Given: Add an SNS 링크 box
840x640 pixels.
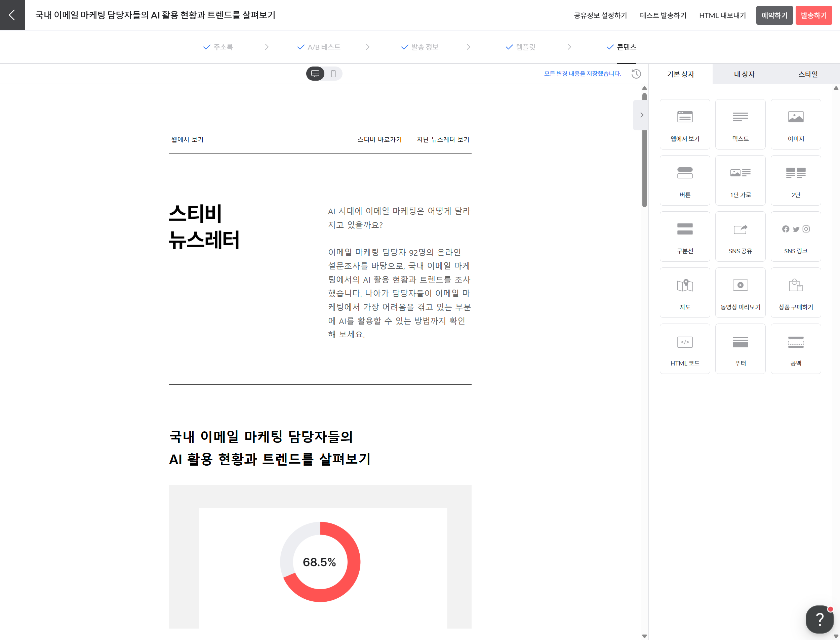Looking at the screenshot, I should [x=795, y=237].
